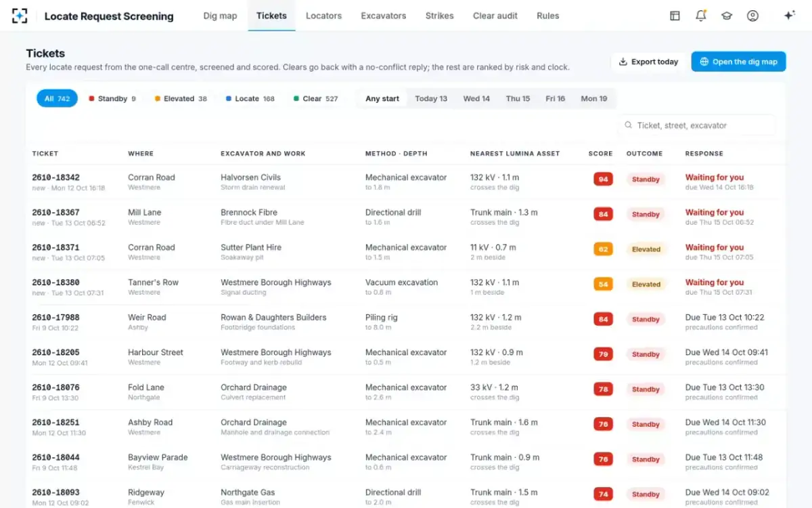This screenshot has height=508, width=812.
Task: Open the graduation cap help icon
Action: (727, 16)
